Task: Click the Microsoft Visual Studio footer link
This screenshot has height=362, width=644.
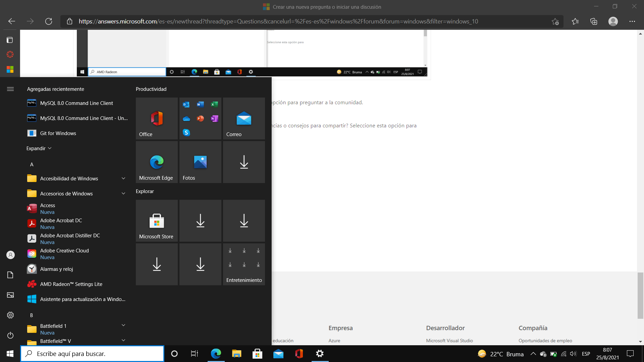Action: click(x=449, y=341)
